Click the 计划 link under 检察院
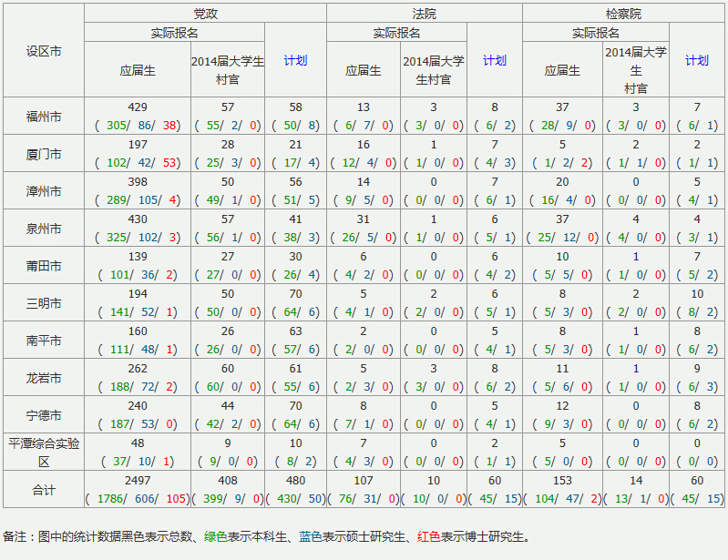The width and height of the screenshot is (728, 560). tap(696, 60)
